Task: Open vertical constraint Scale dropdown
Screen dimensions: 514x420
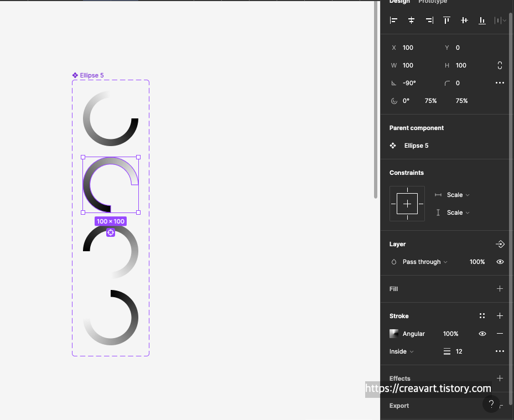Action: pyautogui.click(x=458, y=212)
